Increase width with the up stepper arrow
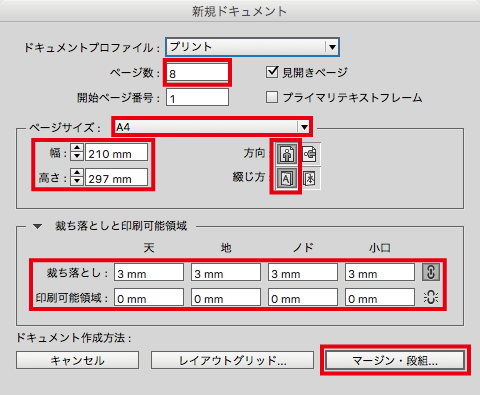This screenshot has width=480, height=395. point(77,148)
